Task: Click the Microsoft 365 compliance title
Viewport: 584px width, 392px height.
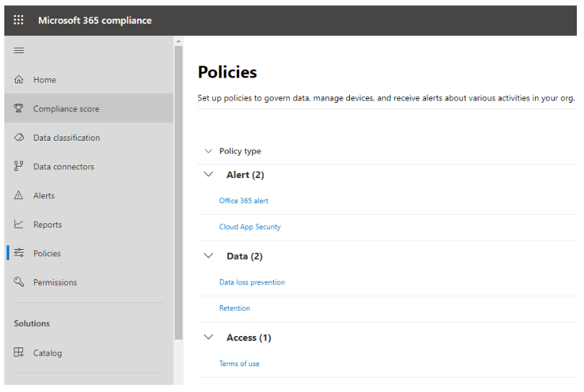Action: 95,20
